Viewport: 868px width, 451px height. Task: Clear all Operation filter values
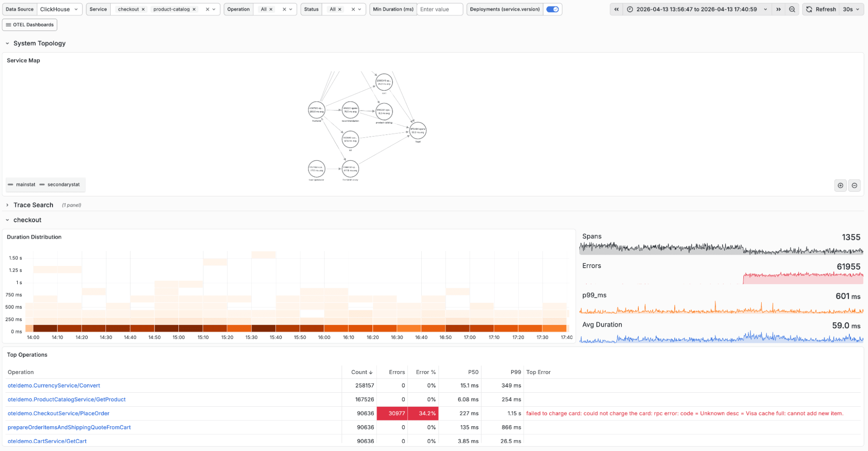tap(284, 9)
